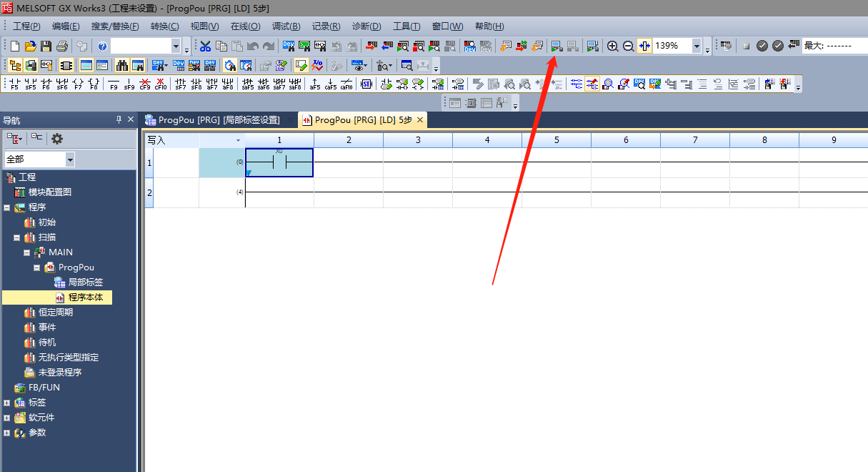Toggle the fit-to-width zoom button
This screenshot has height=472, width=868.
pos(644,46)
